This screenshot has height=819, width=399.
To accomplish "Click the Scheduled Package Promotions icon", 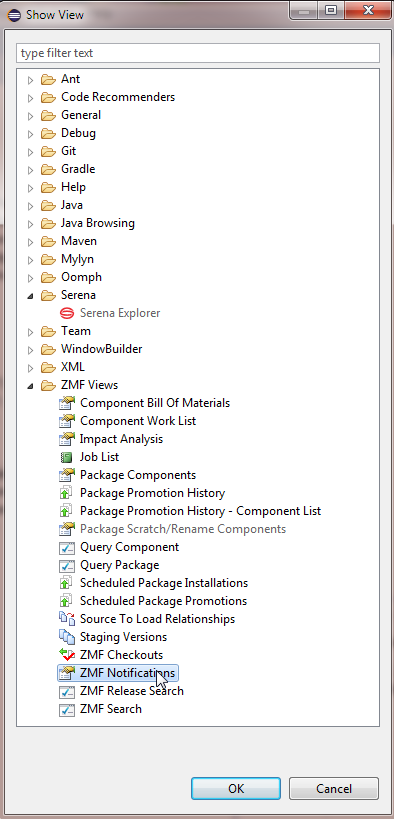I will [66, 601].
